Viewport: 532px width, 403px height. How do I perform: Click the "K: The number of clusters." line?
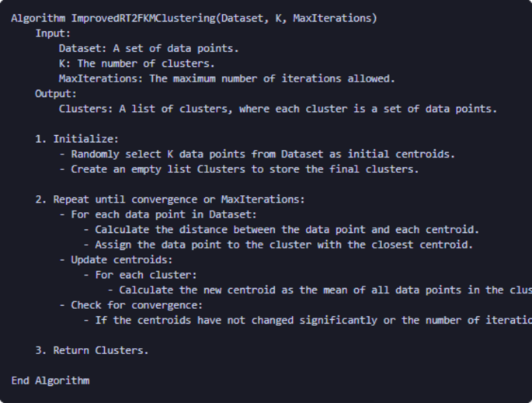(x=137, y=64)
